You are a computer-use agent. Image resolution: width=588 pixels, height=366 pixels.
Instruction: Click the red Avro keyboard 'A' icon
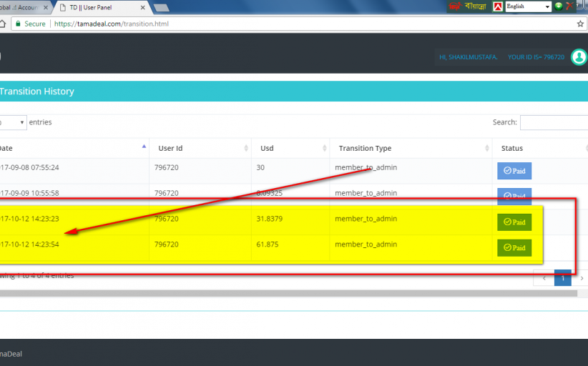[x=496, y=6]
